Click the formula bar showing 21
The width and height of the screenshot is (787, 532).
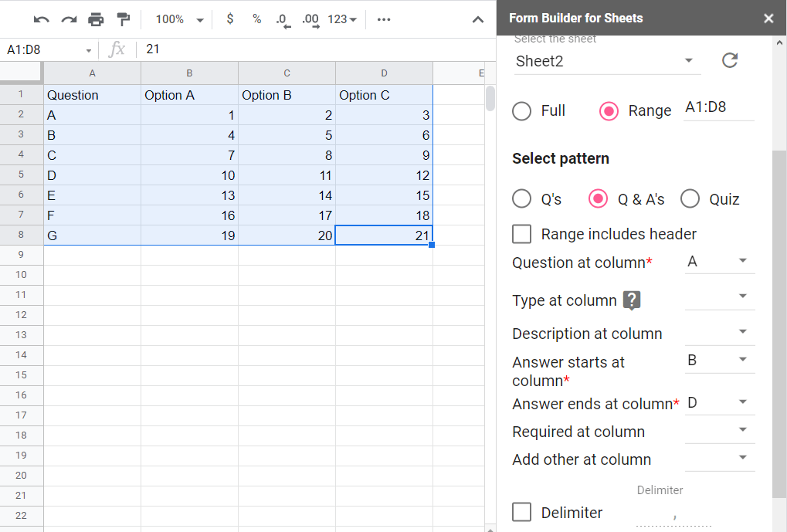[316, 49]
